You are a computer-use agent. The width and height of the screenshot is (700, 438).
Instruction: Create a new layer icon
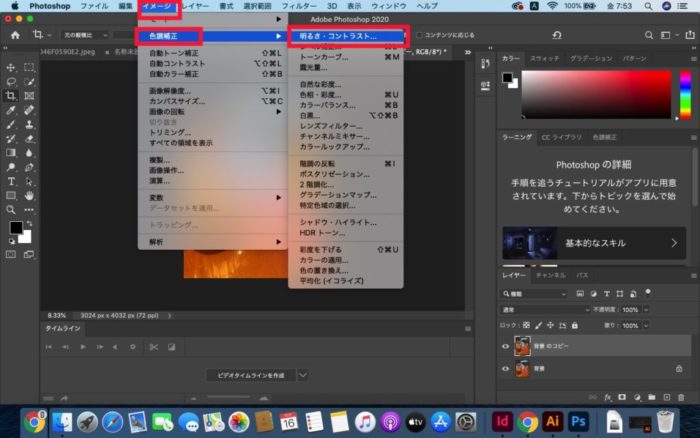[x=667, y=397]
